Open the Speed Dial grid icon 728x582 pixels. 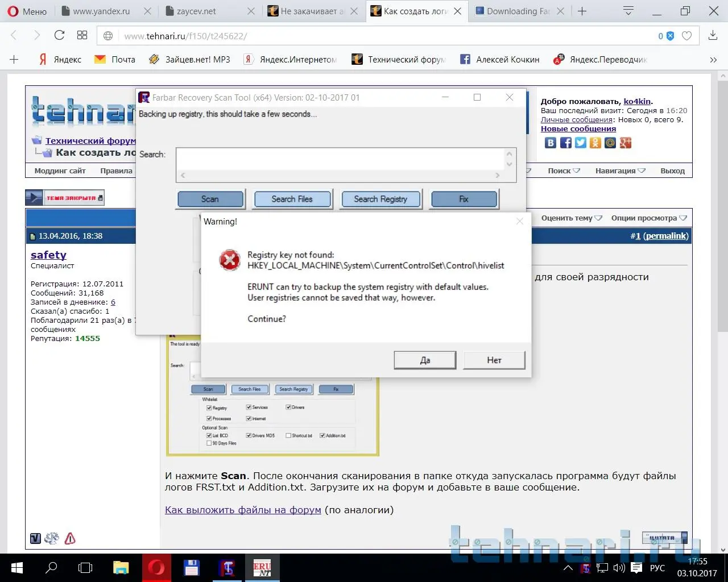[82, 35]
